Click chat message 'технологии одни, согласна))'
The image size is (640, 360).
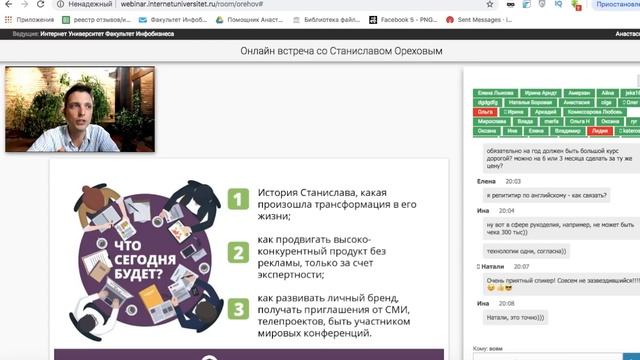[x=526, y=251]
